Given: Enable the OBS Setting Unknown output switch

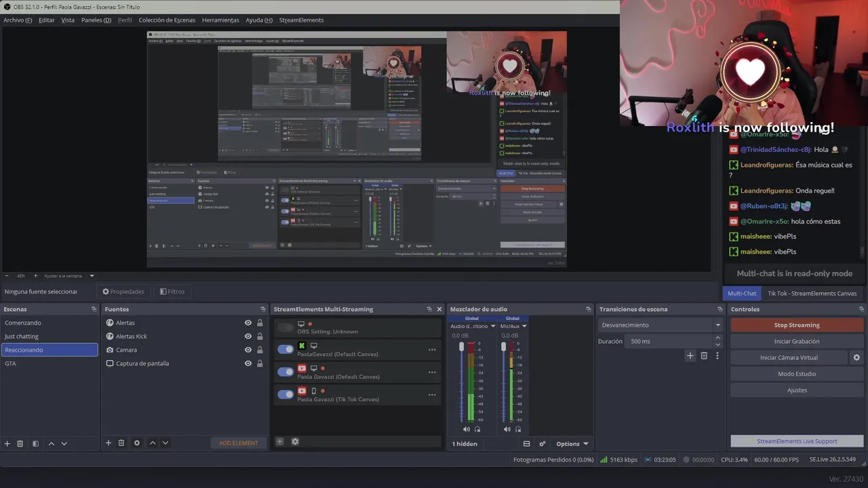Looking at the screenshot, I should (x=285, y=327).
